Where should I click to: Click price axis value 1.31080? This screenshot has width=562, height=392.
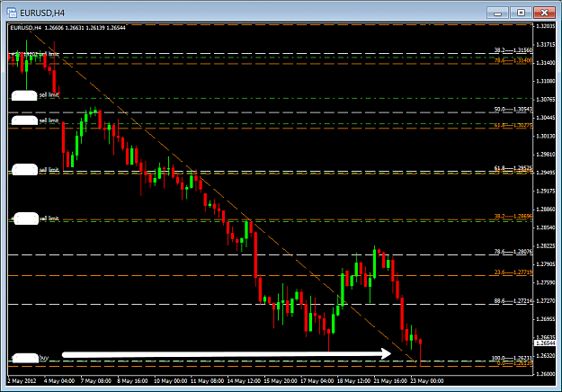click(x=546, y=81)
